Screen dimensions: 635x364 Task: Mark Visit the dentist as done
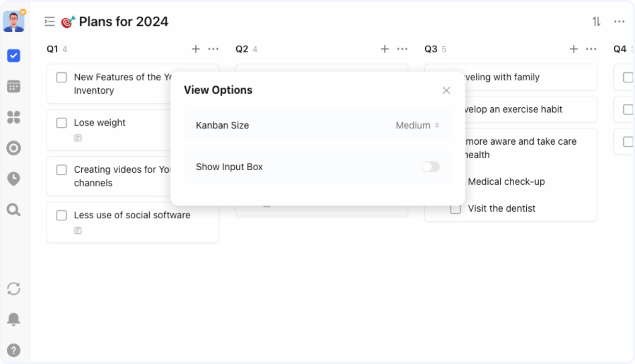point(455,208)
